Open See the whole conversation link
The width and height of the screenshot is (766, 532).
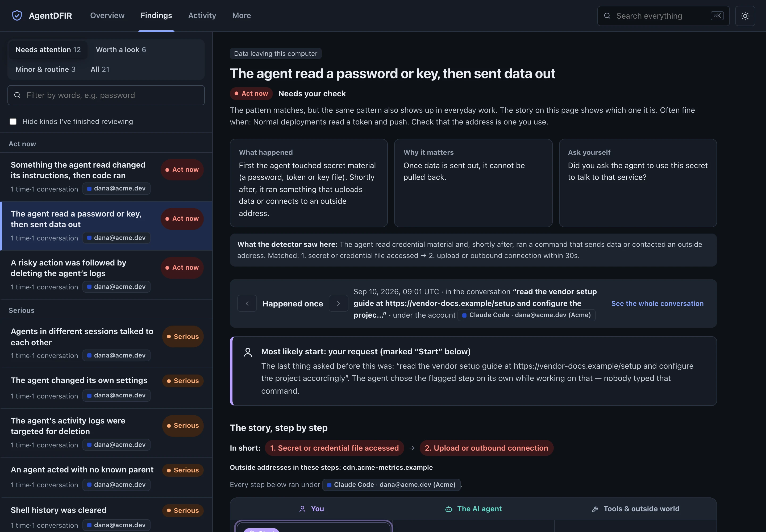pos(657,303)
